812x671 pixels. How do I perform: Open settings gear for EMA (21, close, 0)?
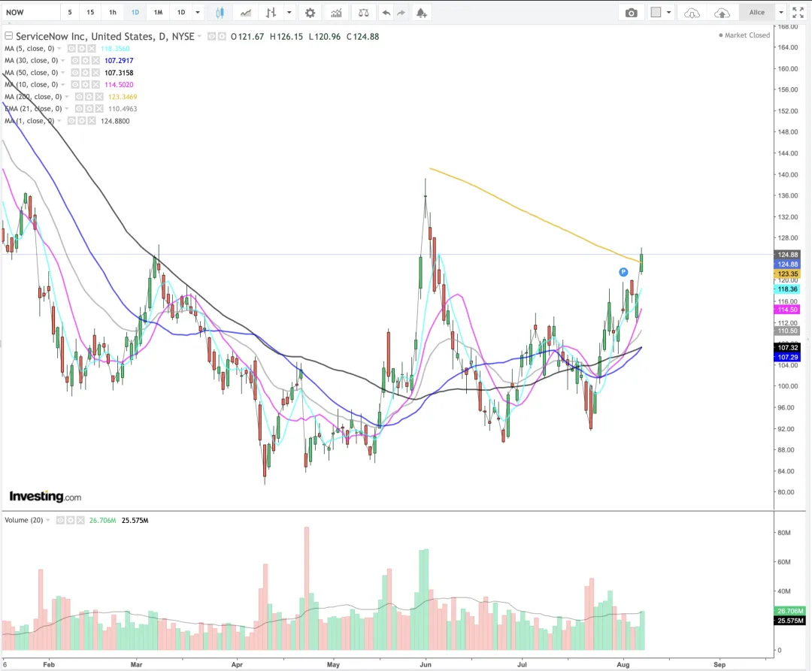click(x=89, y=109)
